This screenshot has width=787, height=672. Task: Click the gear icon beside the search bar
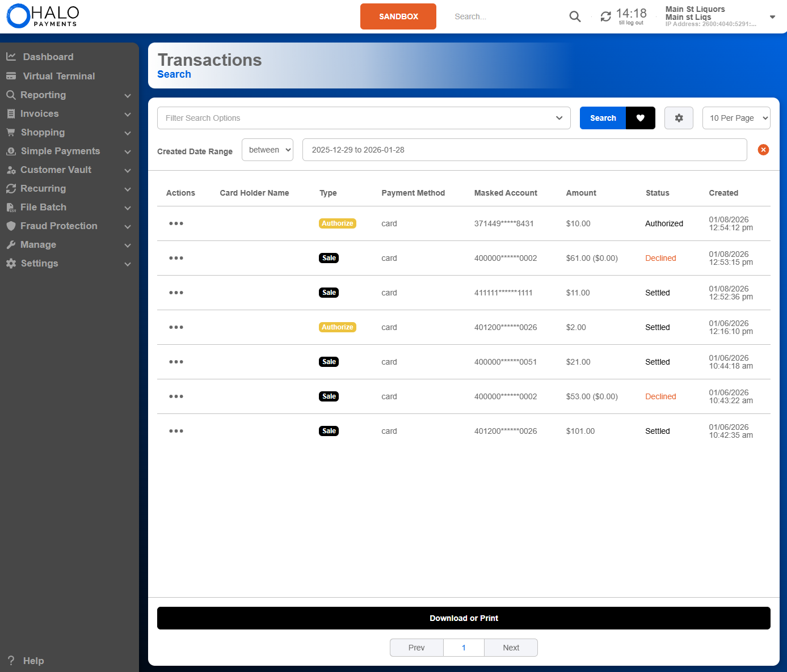click(679, 118)
